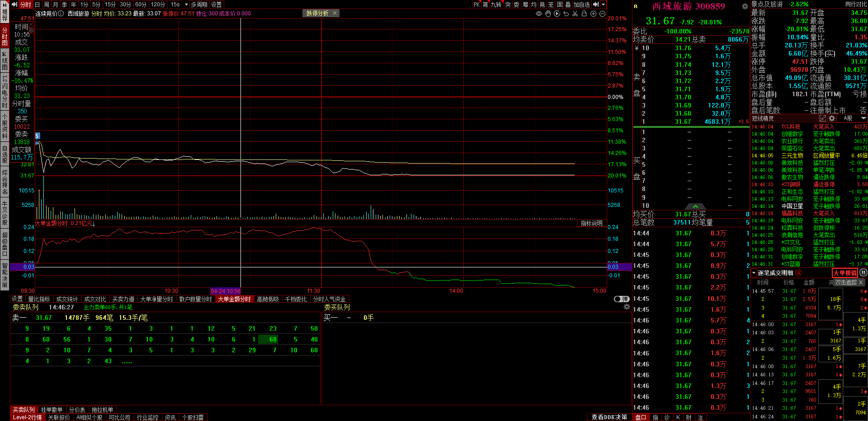Click the 加自选 add to watchlist button
Screen dimensions: 868x421
coord(581,5)
